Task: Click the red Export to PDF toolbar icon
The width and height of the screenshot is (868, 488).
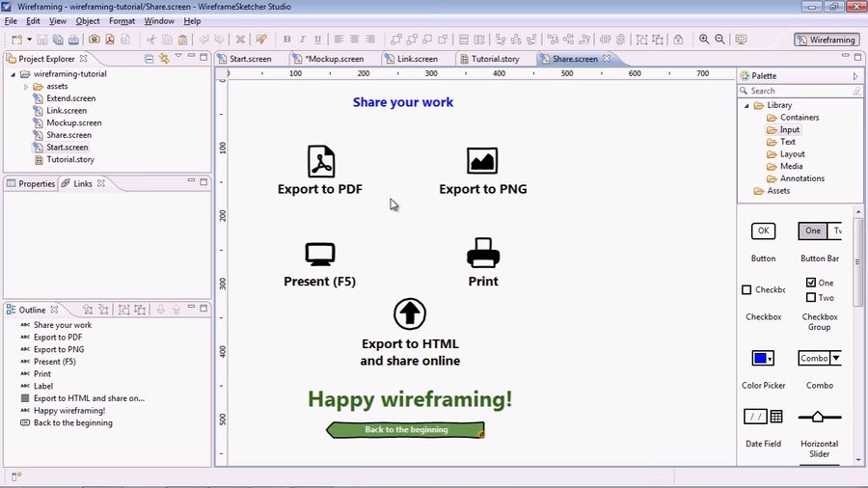Action: pyautogui.click(x=110, y=40)
